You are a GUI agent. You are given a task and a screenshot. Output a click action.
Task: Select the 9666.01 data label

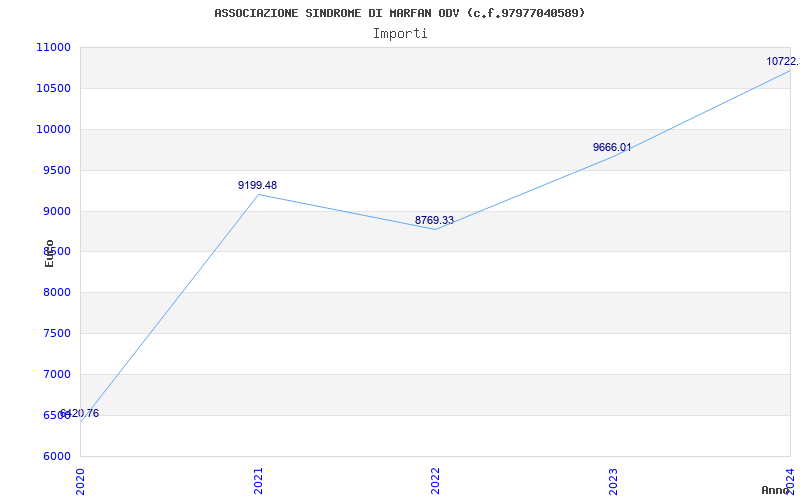(x=612, y=147)
